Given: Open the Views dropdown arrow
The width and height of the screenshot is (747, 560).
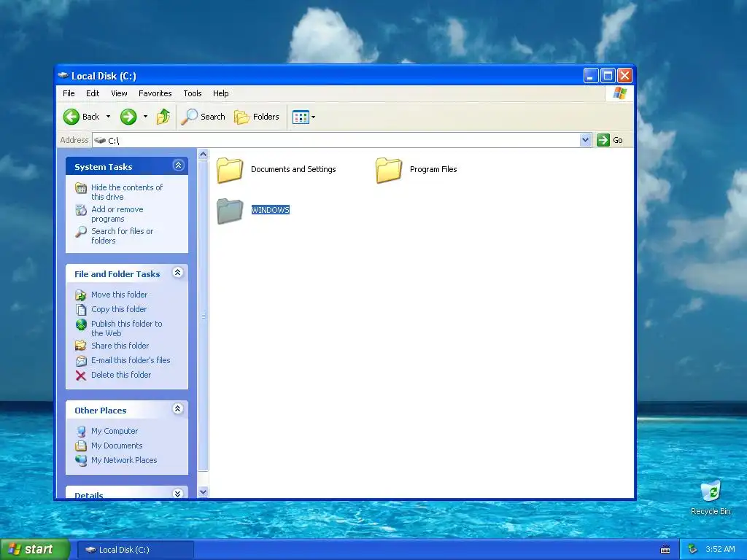Looking at the screenshot, I should (x=313, y=117).
